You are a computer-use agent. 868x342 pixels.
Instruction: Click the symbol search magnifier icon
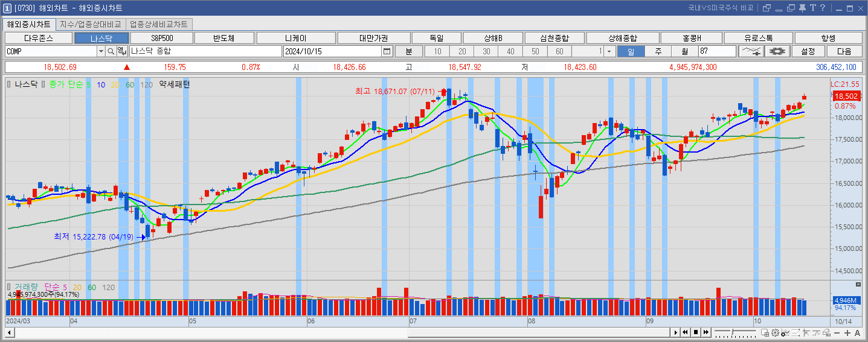tap(111, 51)
